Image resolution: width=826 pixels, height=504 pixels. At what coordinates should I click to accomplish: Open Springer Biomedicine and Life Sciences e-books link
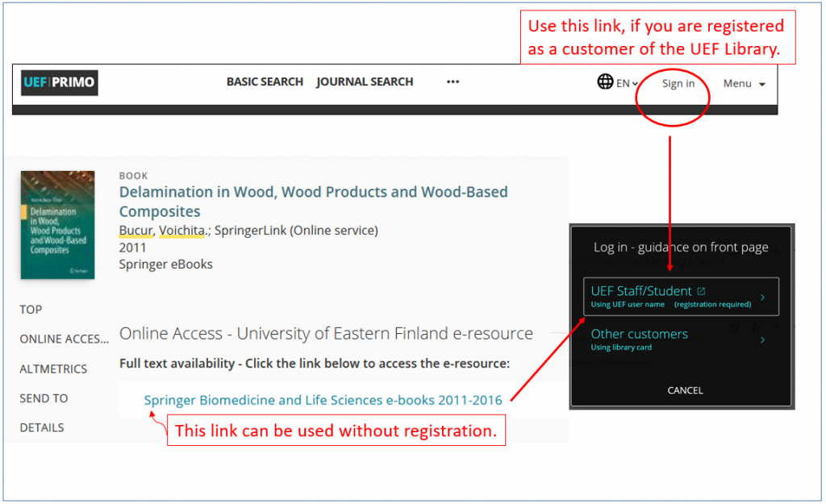click(323, 400)
